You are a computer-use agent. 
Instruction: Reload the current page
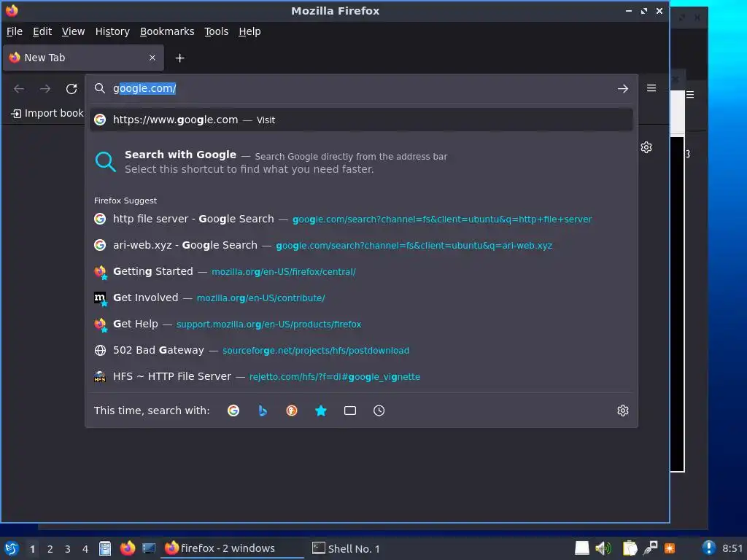pyautogui.click(x=71, y=88)
